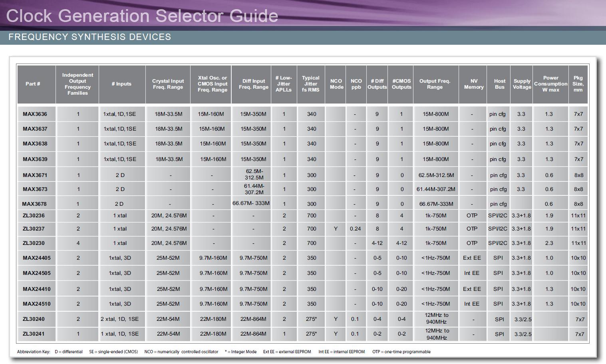Click the MAX3678 part cell
Image resolution: width=606 pixels, height=364 pixels.
[34, 204]
